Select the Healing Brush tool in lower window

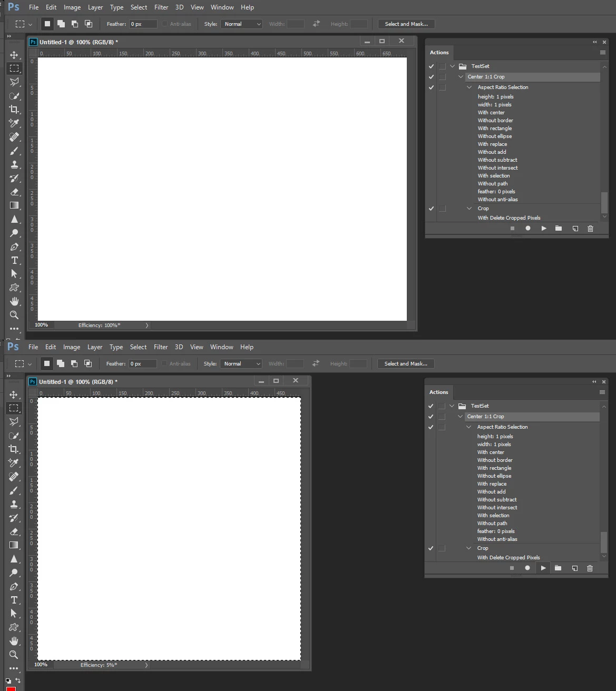(x=14, y=477)
